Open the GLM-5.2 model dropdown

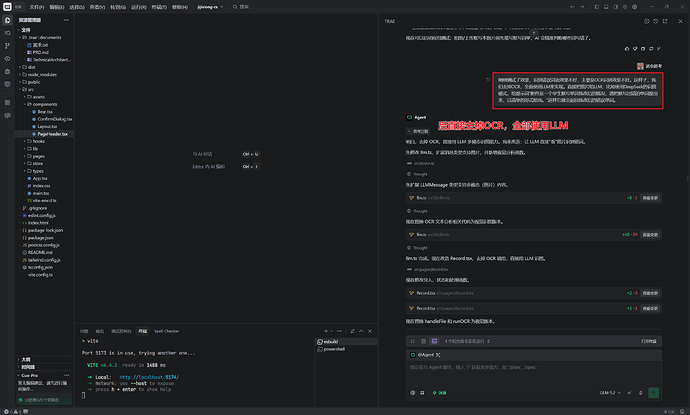click(610, 393)
